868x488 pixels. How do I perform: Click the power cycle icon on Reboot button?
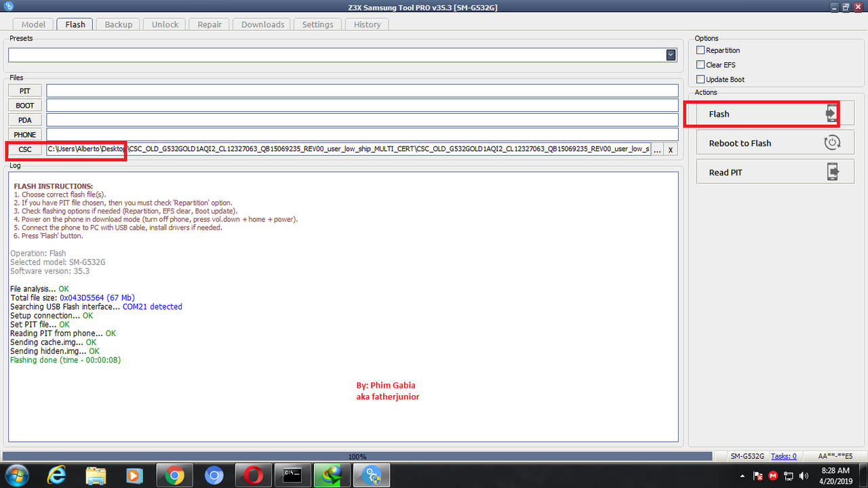(x=832, y=143)
